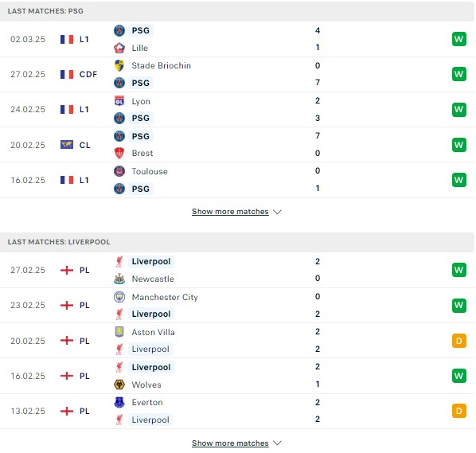This screenshot has width=476, height=453.
Task: Click the Brest club crest icon
Action: [119, 153]
